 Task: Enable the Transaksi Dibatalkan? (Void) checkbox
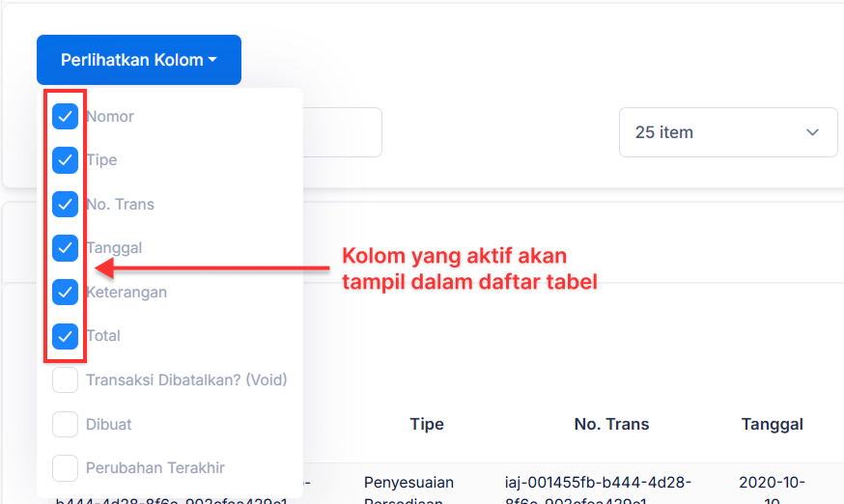point(65,380)
